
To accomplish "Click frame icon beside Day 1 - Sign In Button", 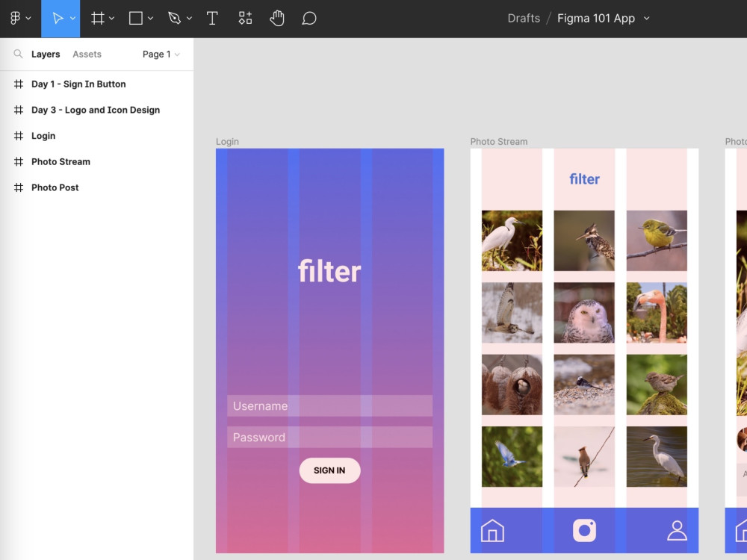I will coord(19,84).
